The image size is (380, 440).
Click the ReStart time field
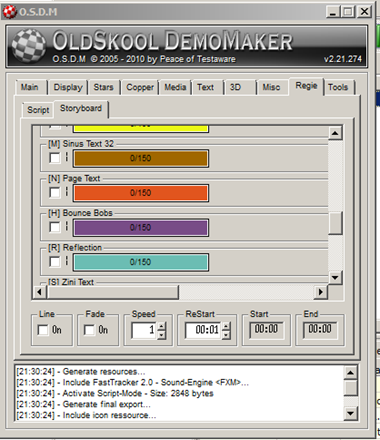coord(203,330)
